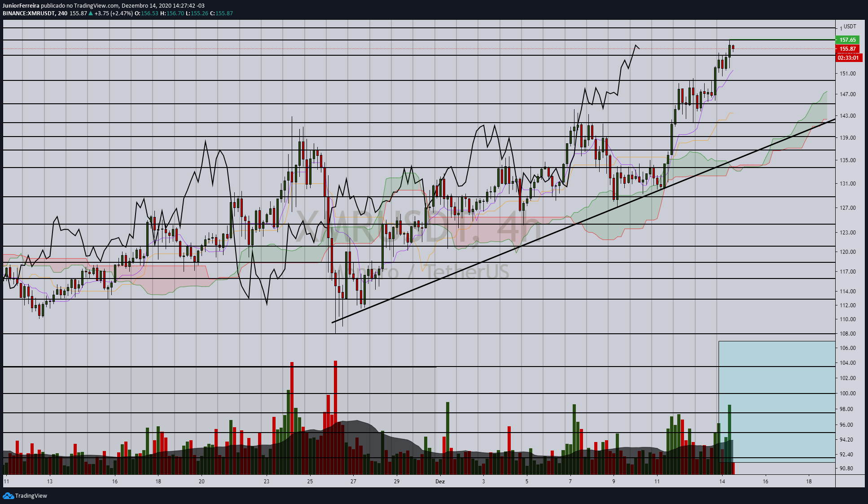868x504 pixels.
Task: Click the high value H:156.70
Action: (172, 13)
